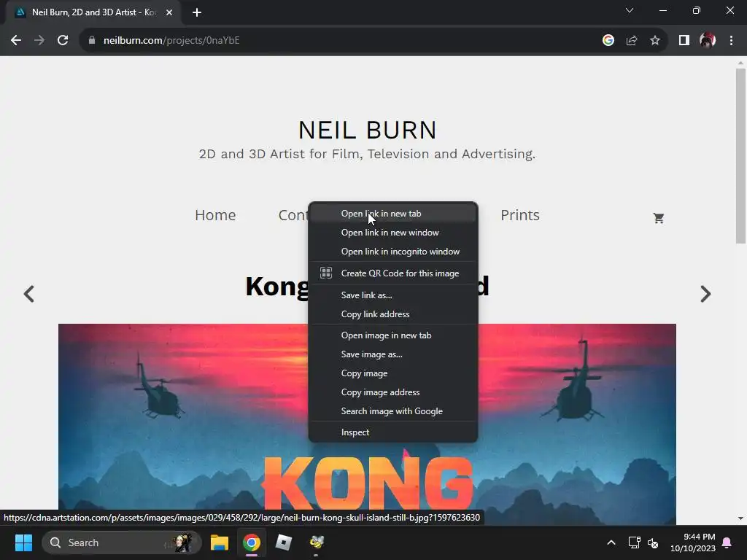Open File Explorer from the taskbar
The height and width of the screenshot is (560, 747).
pos(220,542)
